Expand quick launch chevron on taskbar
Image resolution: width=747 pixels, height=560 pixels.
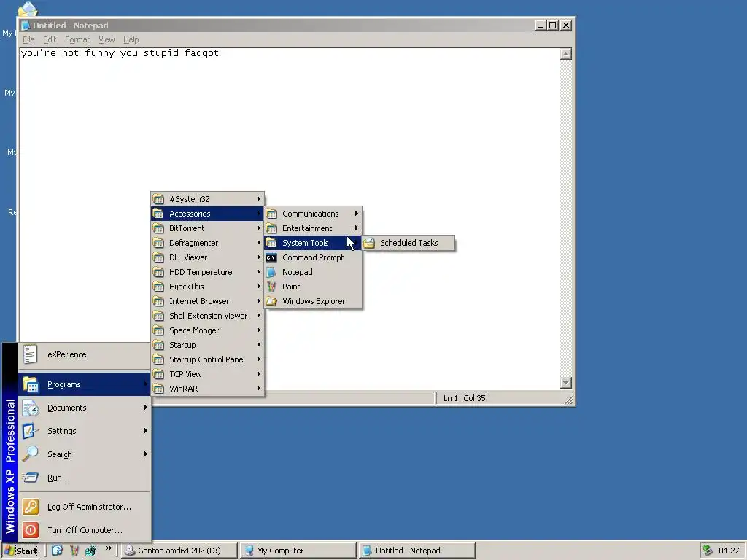109,548
